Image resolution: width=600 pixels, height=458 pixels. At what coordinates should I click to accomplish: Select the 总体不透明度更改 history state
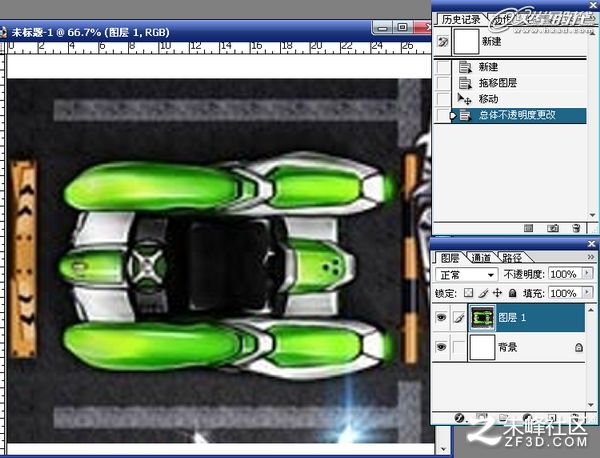pyautogui.click(x=520, y=115)
